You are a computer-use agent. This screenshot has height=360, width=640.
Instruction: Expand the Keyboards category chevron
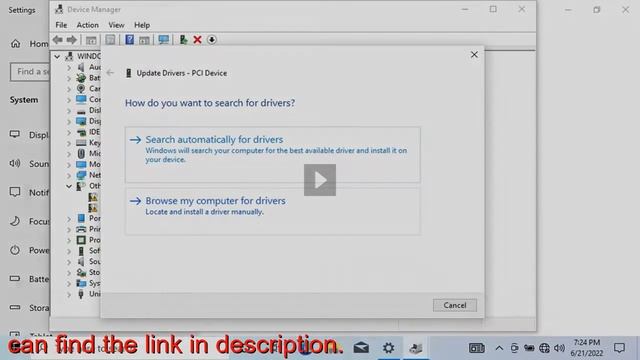point(69,143)
